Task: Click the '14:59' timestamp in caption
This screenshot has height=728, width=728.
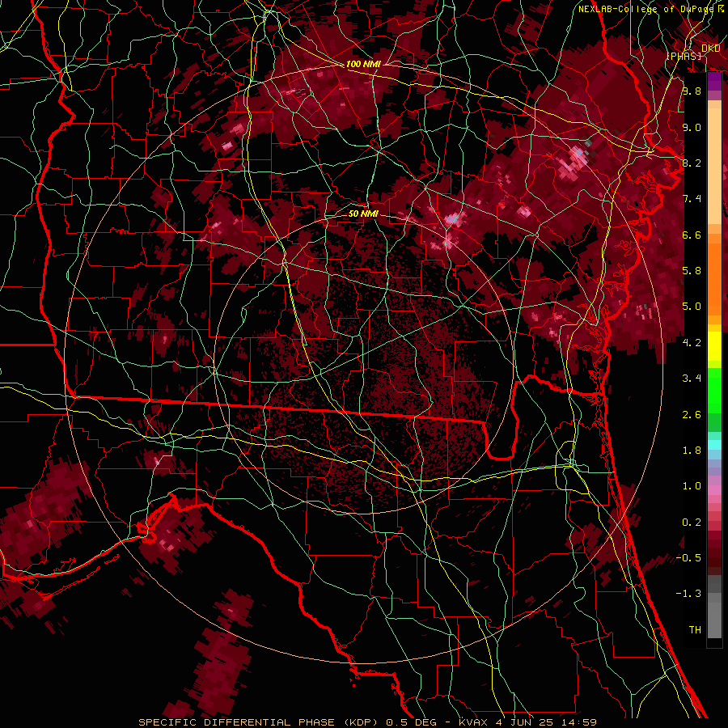Action: tap(579, 722)
